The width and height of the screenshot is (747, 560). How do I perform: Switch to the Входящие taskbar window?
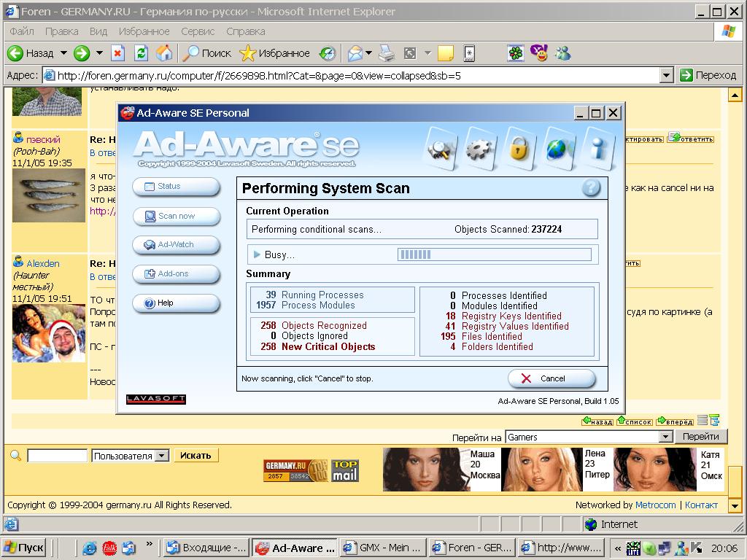click(x=206, y=548)
